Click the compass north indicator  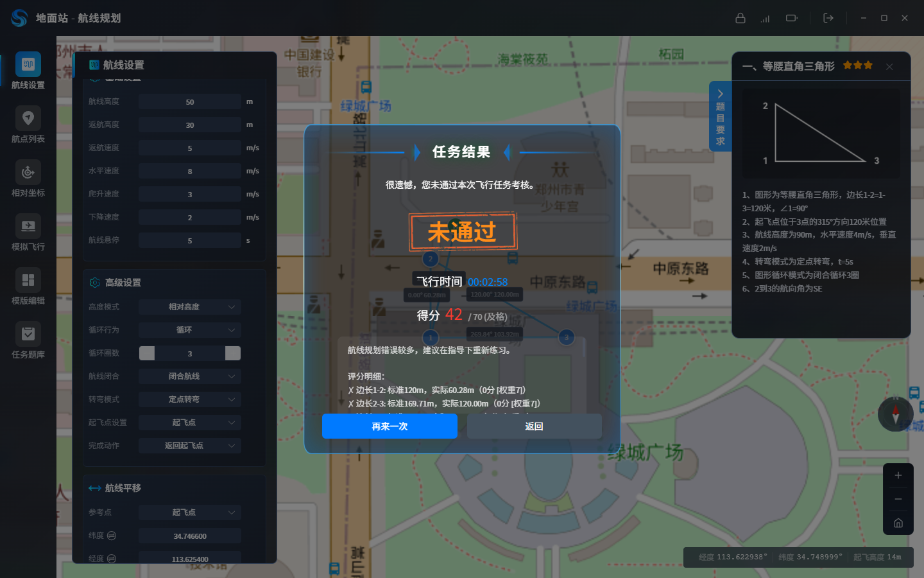pyautogui.click(x=896, y=414)
